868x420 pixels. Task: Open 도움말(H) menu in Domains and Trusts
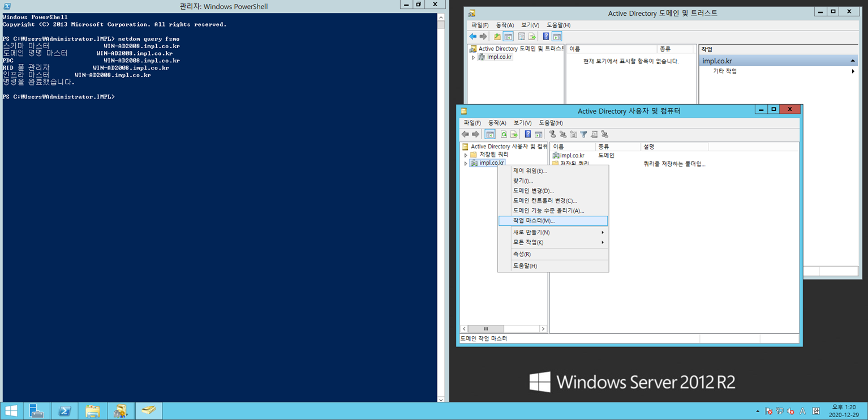pos(558,25)
